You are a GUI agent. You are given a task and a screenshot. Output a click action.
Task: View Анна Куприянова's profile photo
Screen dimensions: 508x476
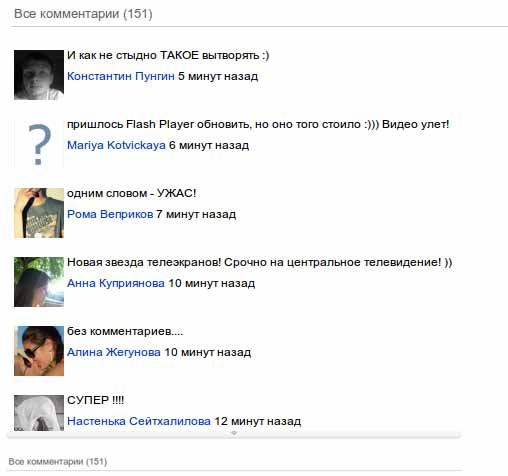click(x=39, y=282)
